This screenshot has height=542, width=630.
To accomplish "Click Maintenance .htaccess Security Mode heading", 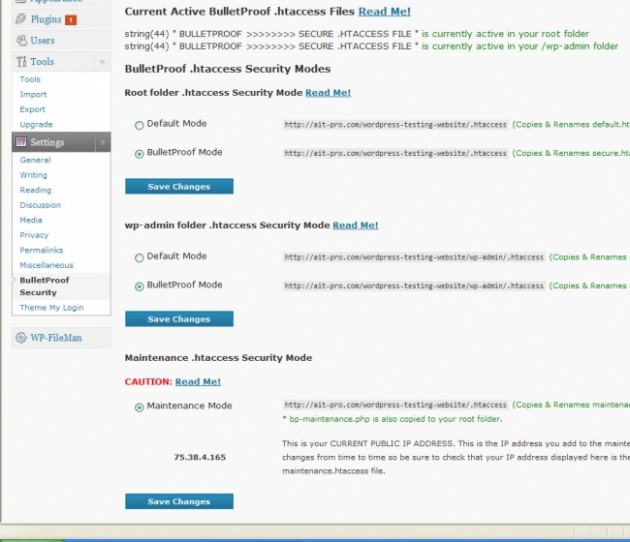I will tap(218, 358).
